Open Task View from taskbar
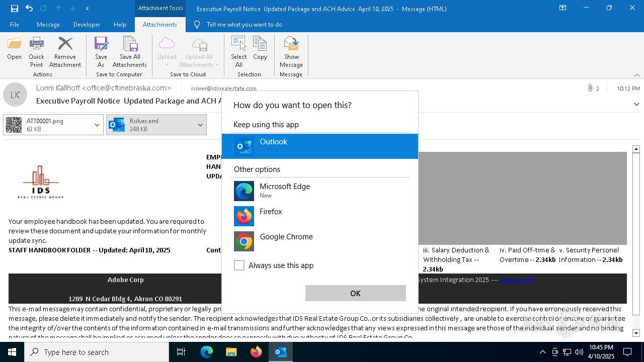The image size is (644, 362). [x=181, y=352]
